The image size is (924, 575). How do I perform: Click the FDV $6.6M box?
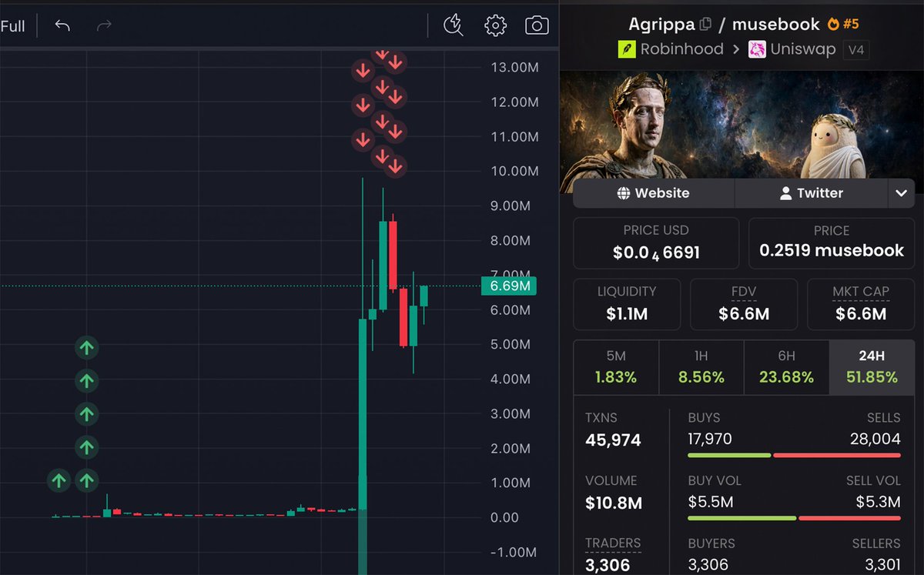[x=744, y=304]
